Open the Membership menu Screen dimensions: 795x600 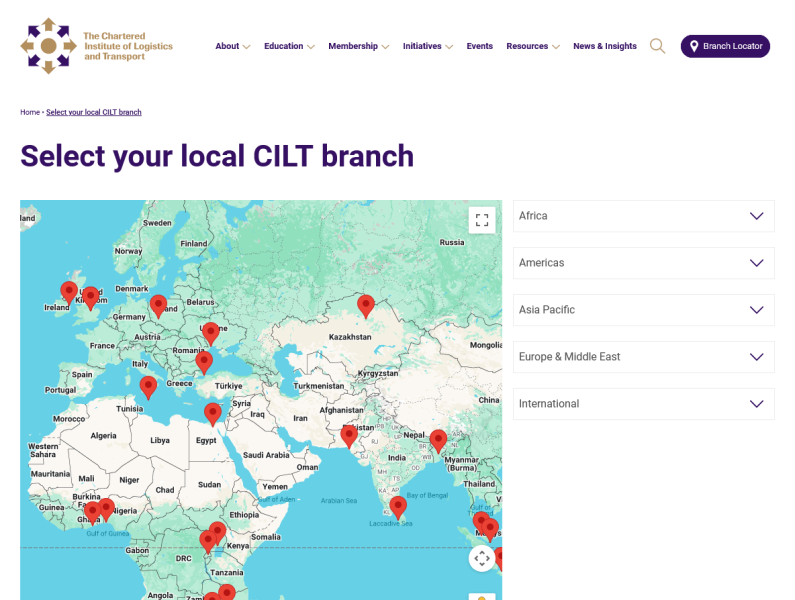tap(358, 46)
